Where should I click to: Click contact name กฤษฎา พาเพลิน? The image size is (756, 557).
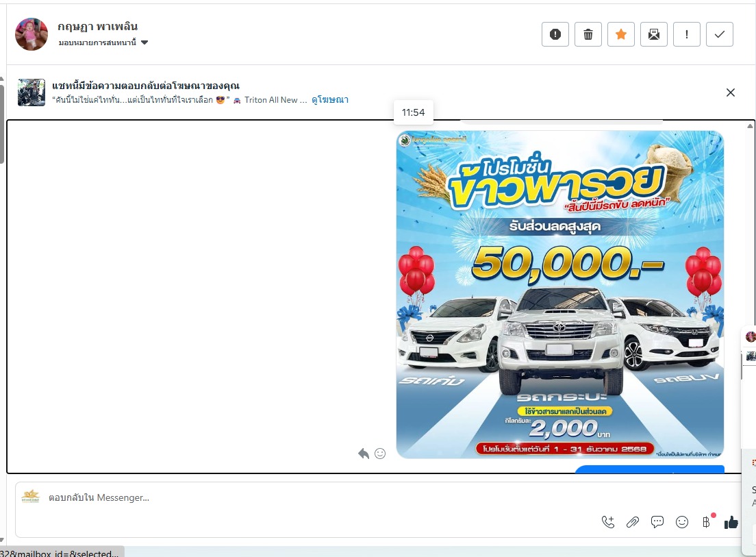pos(97,27)
